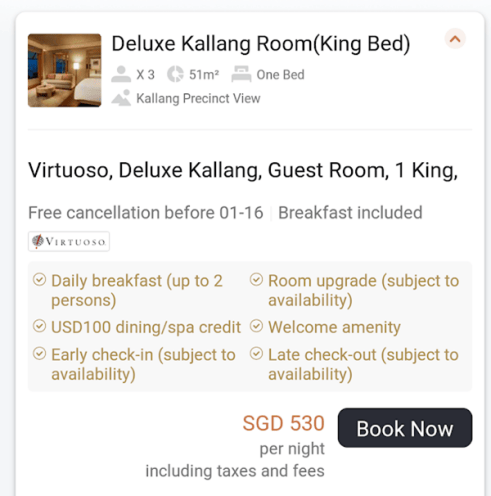Click the Breakfast included label
Viewport: 491px width, 496px height.
350,213
